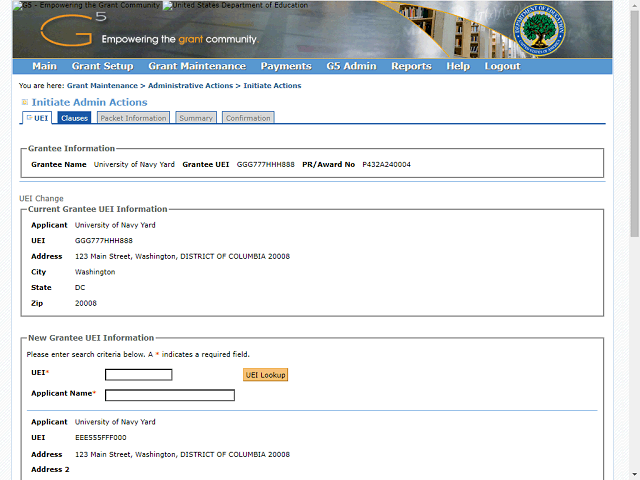640x480 pixels.
Task: Click the Address 2 label
Action: pos(50,469)
